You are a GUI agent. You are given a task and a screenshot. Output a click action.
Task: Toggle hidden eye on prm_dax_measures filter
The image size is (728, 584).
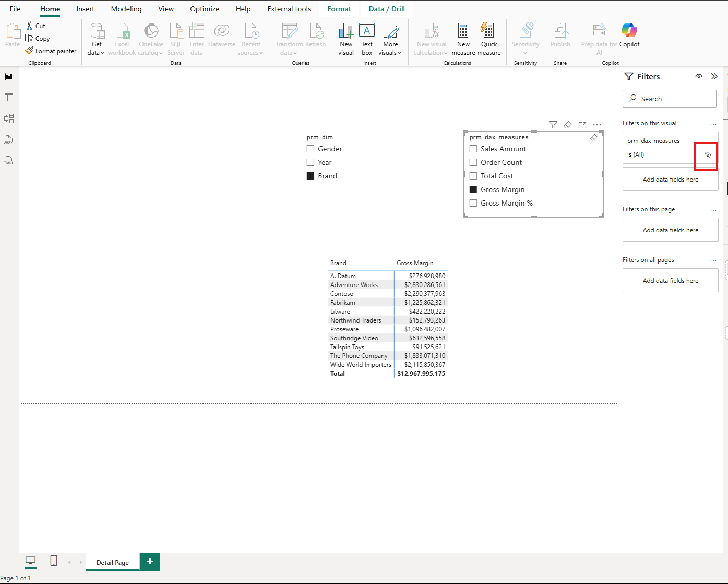click(x=708, y=155)
